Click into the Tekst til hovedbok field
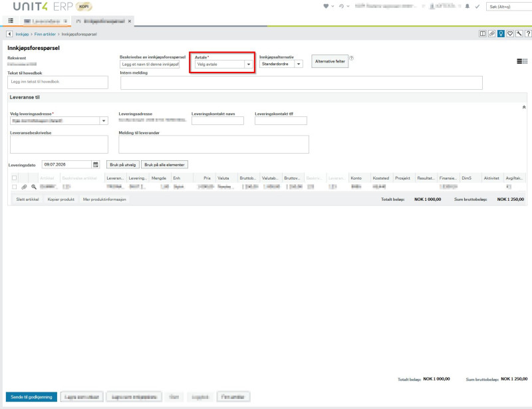 pyautogui.click(x=58, y=82)
